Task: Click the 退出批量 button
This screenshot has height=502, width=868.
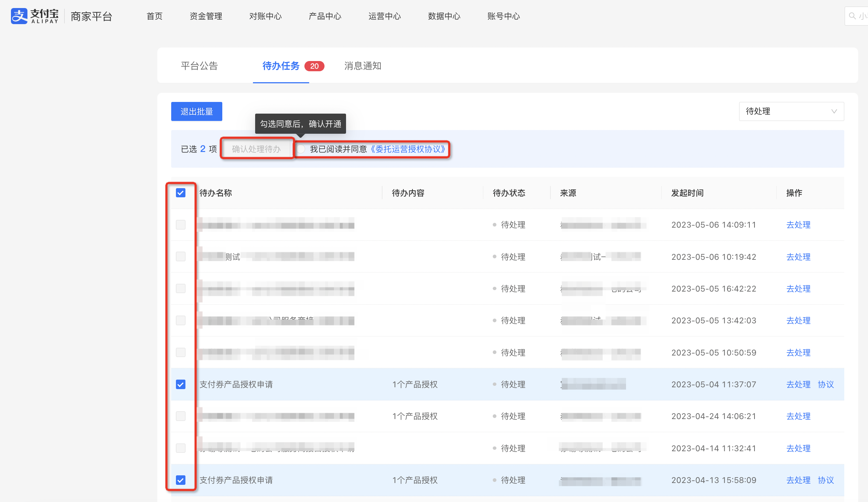Action: tap(197, 111)
